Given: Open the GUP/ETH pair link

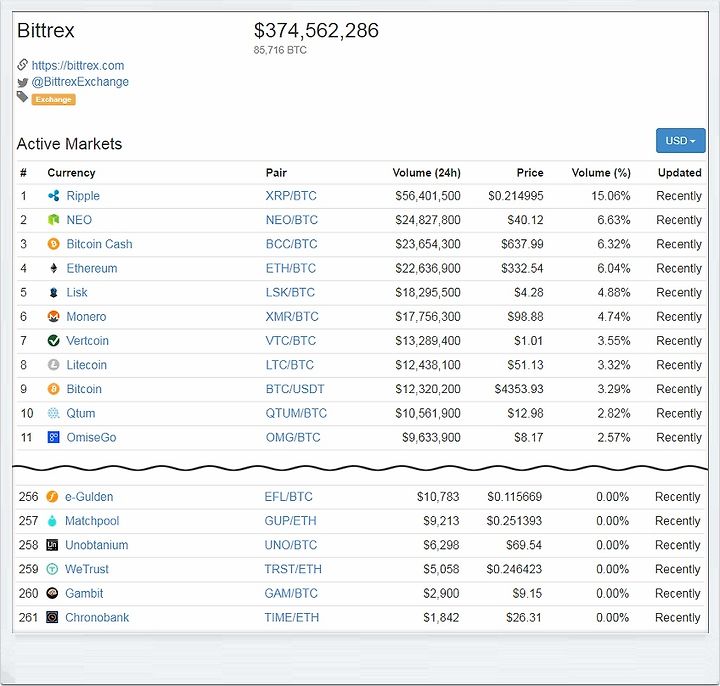Looking at the screenshot, I should click(290, 521).
